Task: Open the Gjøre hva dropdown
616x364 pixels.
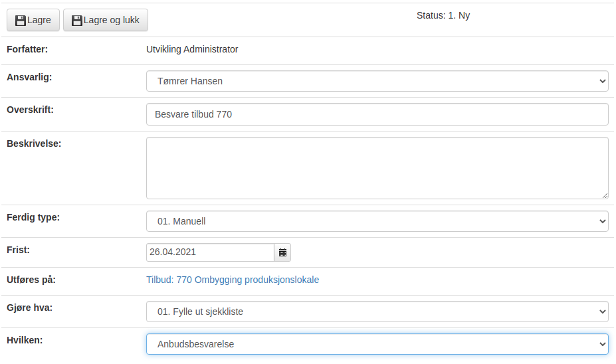Action: [x=377, y=312]
